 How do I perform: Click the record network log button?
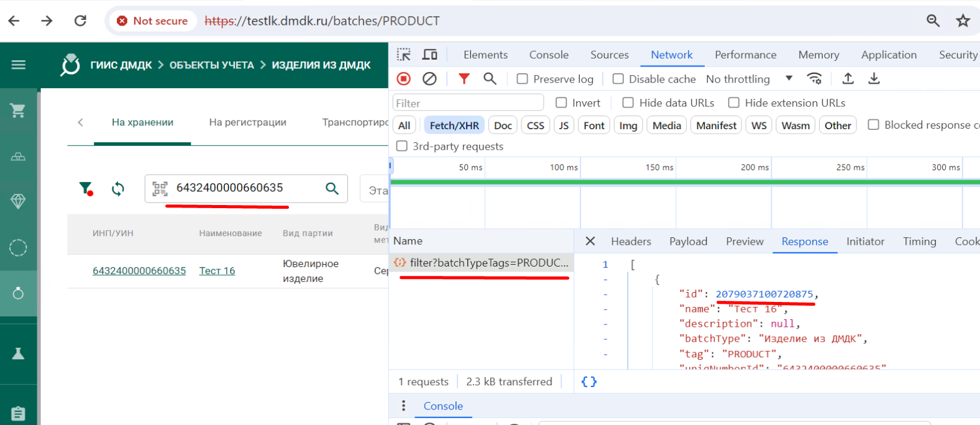(x=404, y=79)
